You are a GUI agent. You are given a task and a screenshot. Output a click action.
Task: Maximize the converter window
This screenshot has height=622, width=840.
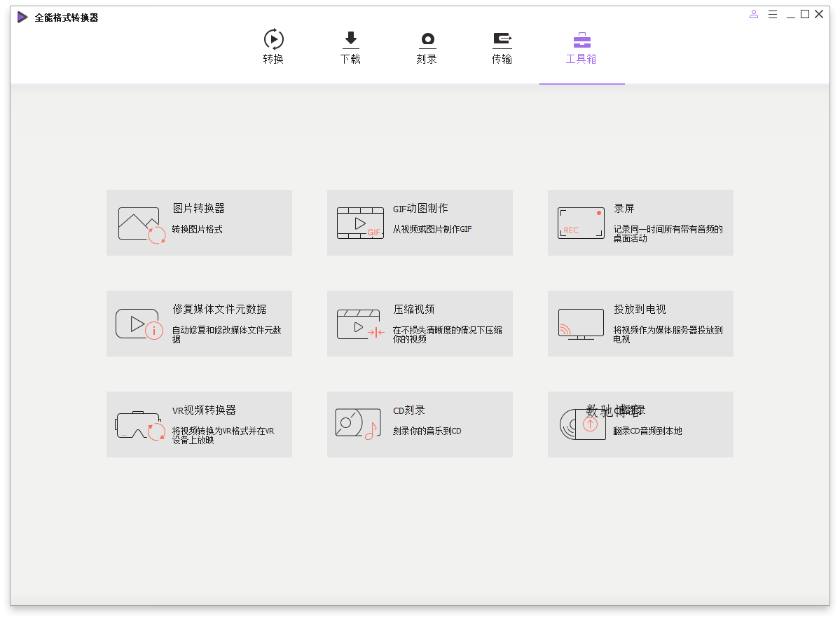tap(805, 15)
